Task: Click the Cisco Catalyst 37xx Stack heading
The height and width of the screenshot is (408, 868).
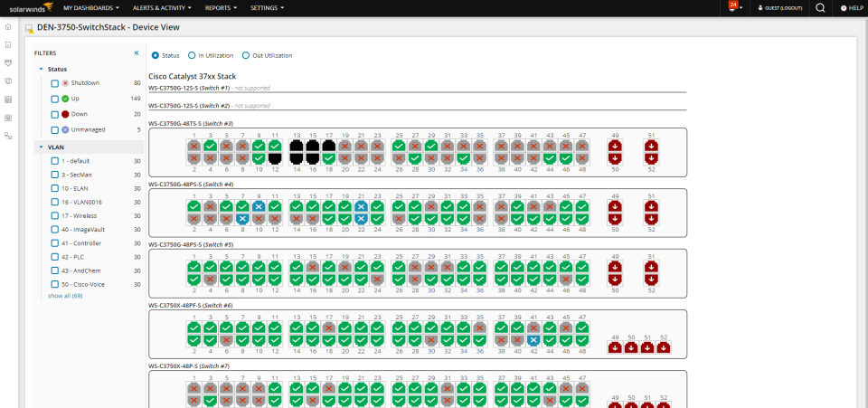Action: (x=192, y=76)
